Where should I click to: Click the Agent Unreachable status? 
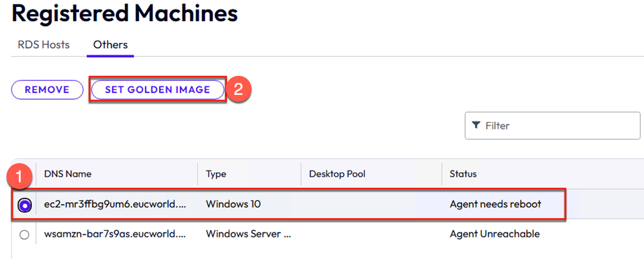coord(495,234)
